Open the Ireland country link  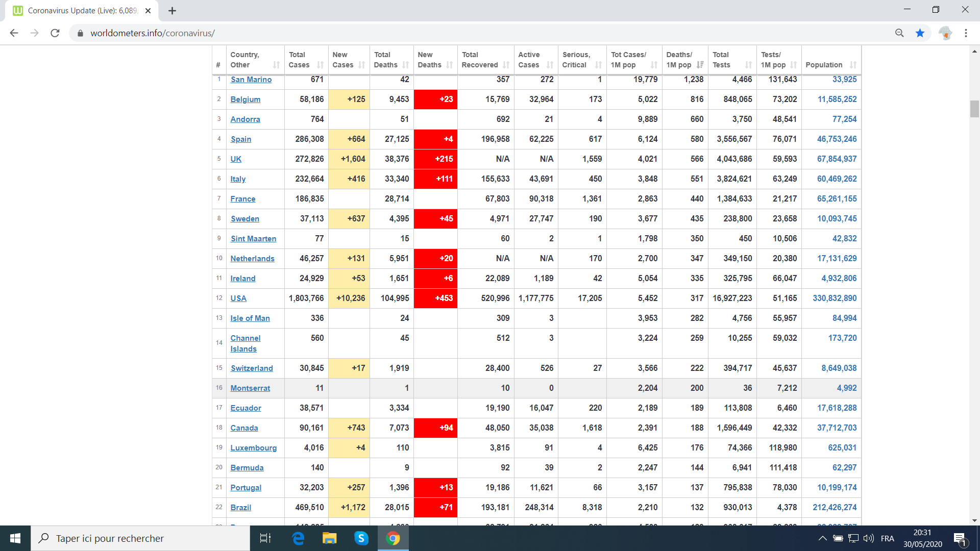point(242,279)
